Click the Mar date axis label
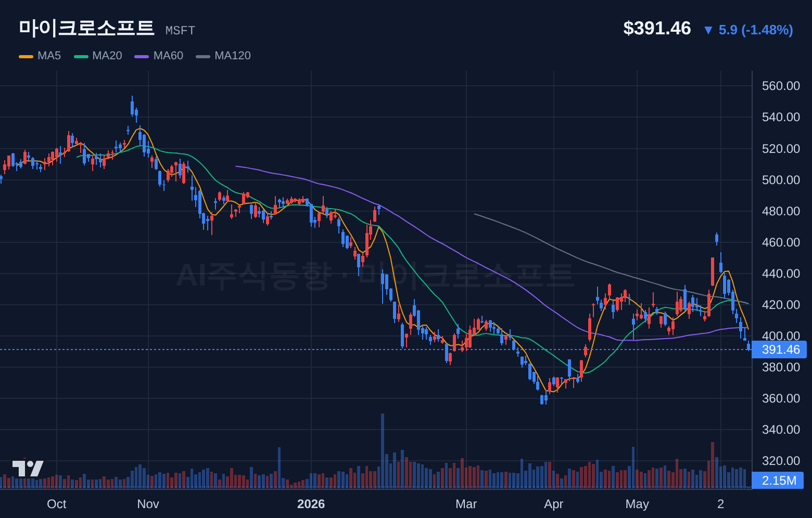The height and width of the screenshot is (518, 812). [466, 504]
